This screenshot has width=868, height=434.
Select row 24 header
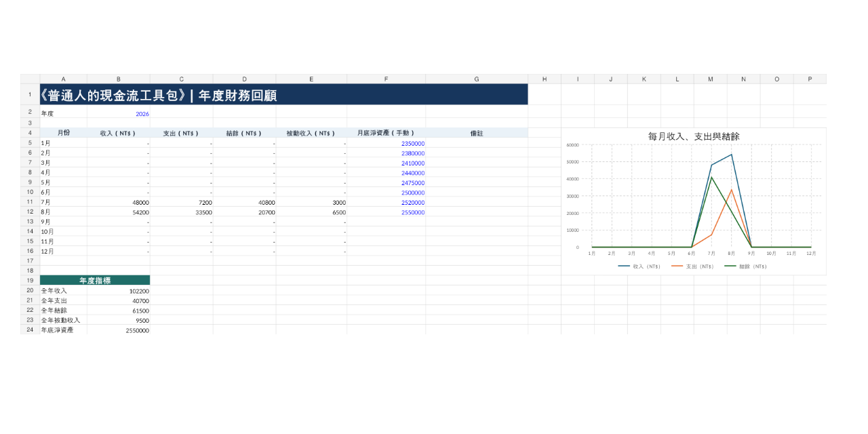[x=30, y=330]
